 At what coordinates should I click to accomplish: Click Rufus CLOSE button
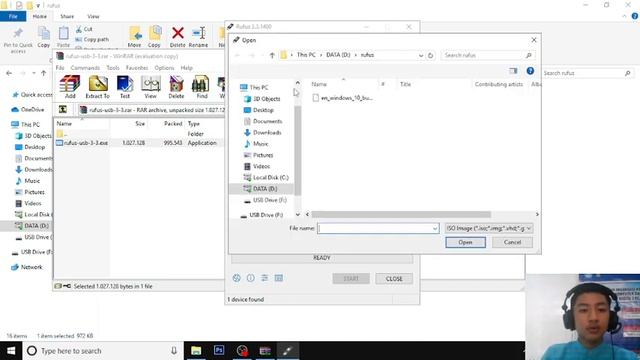click(394, 278)
